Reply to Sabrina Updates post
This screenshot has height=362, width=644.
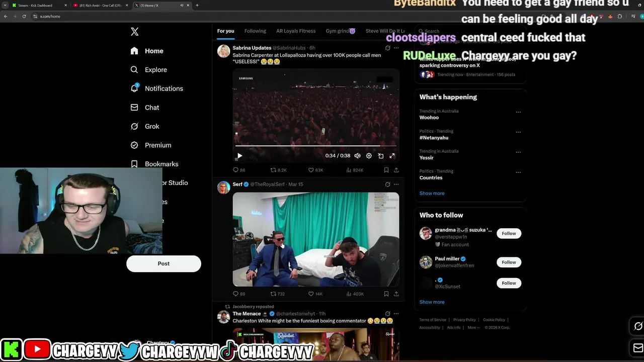pos(239,170)
